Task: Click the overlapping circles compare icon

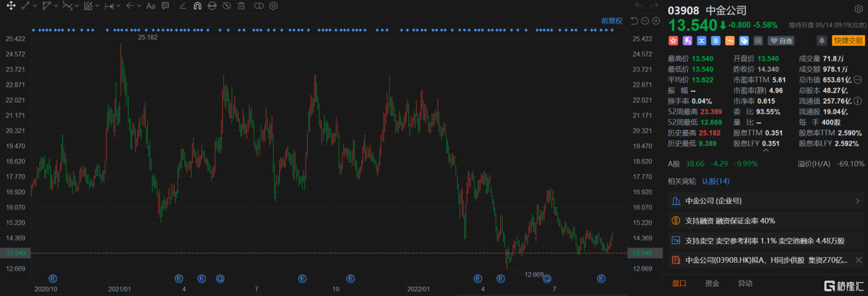Action: click(259, 6)
